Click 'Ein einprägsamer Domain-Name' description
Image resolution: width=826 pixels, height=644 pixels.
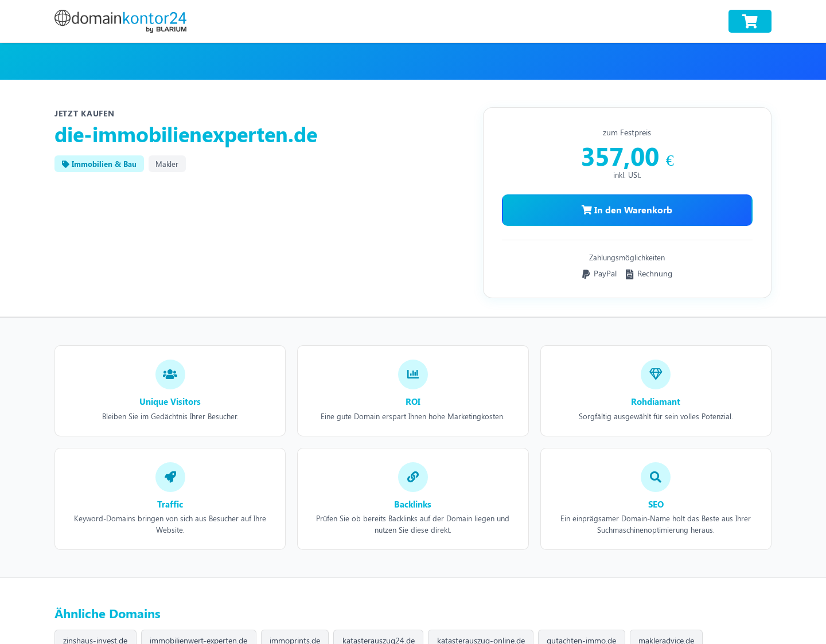656,524
